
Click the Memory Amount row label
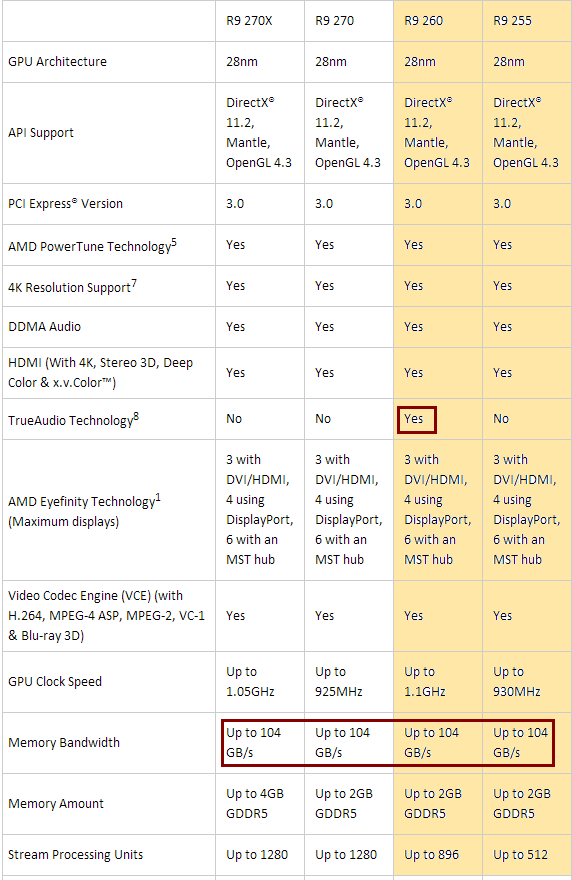(x=56, y=804)
